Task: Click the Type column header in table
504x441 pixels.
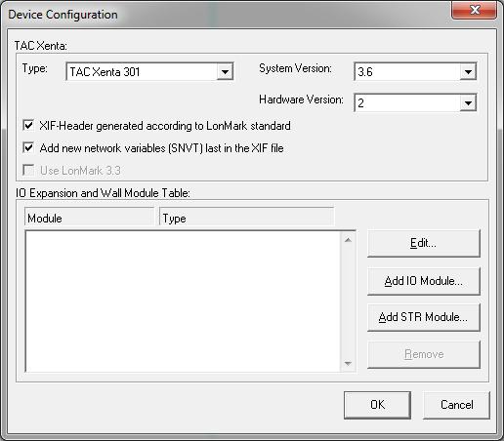Action: [x=246, y=218]
